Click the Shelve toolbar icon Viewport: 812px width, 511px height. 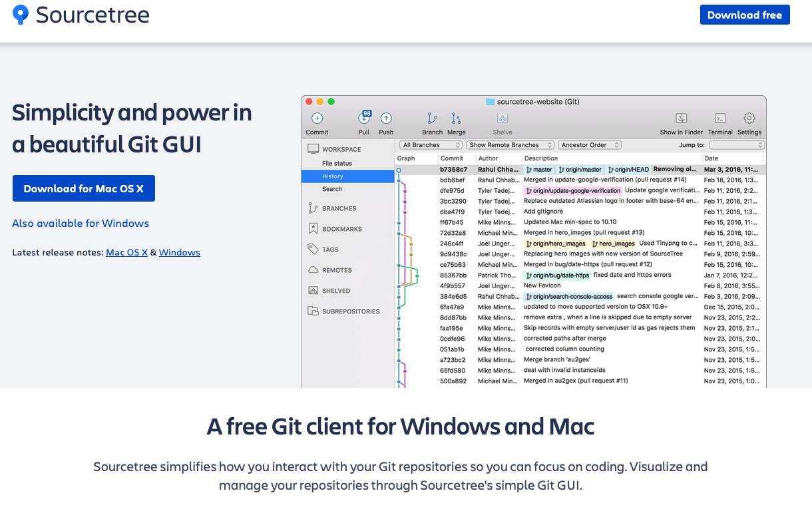click(x=503, y=118)
